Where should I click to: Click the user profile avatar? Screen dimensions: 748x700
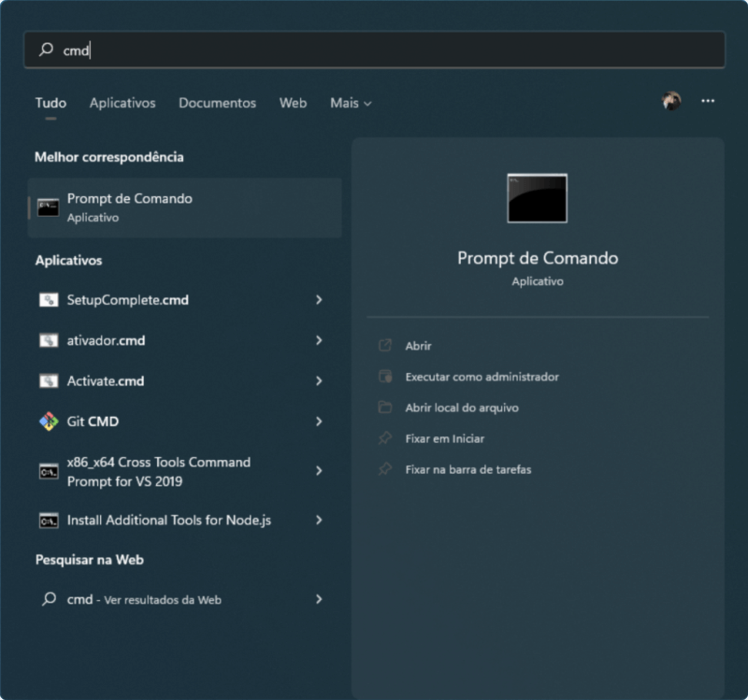point(671,101)
